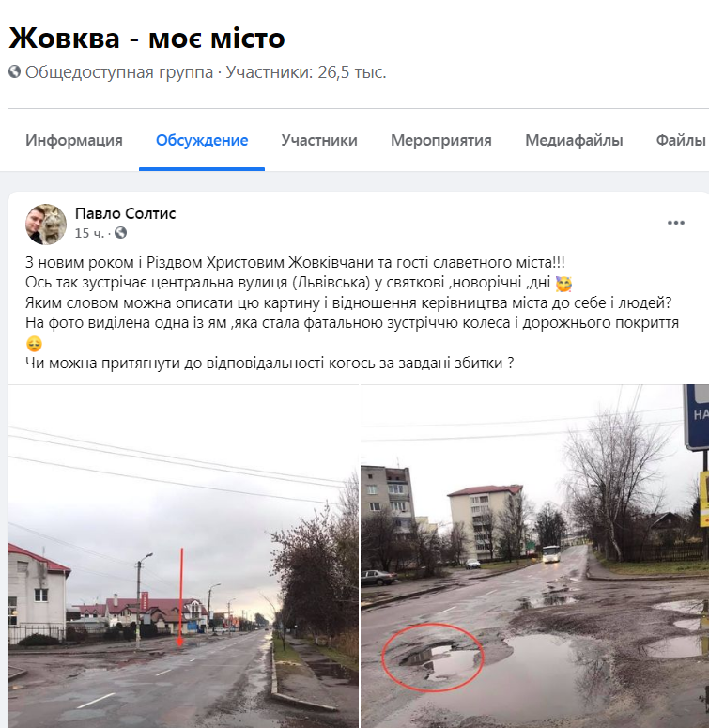Open the three-dot post options menu

675,223
